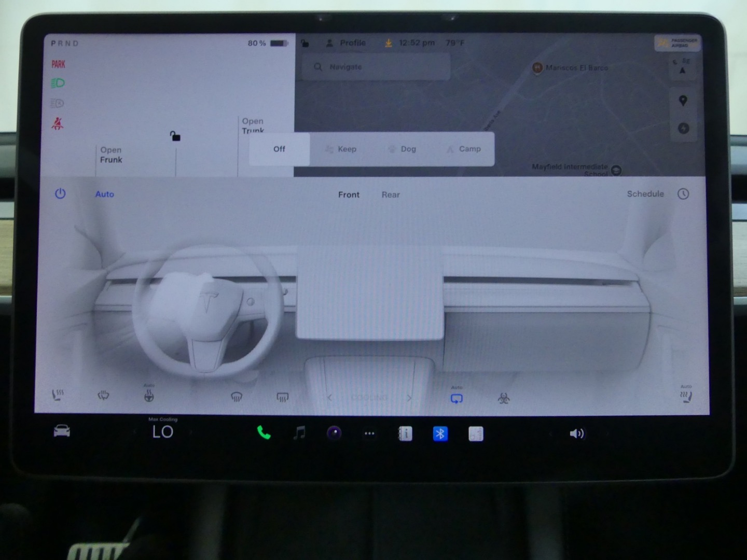Viewport: 747px width, 560px height.
Task: Open the car Controls icon
Action: (62, 431)
